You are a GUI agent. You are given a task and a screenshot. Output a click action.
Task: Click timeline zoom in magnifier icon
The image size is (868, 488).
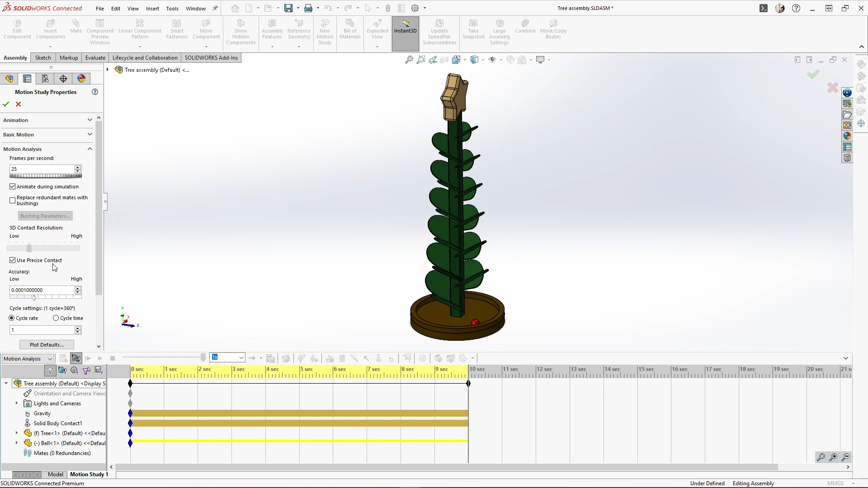(x=833, y=457)
